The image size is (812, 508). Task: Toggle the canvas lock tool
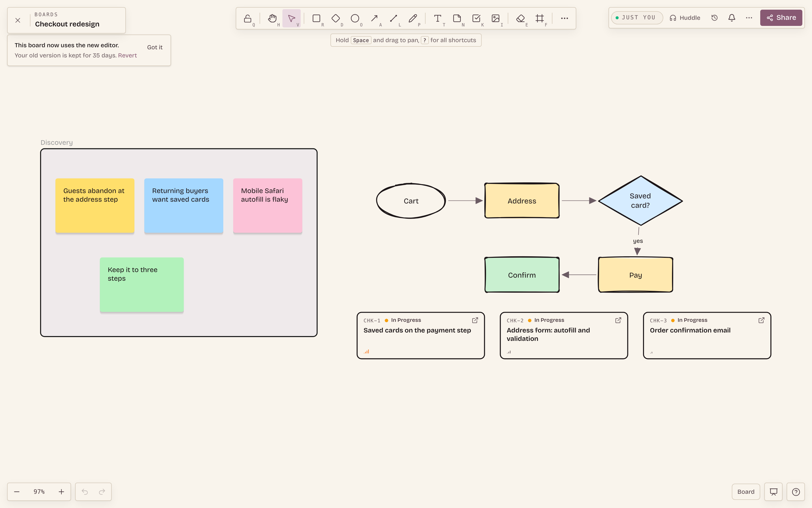[x=248, y=18]
